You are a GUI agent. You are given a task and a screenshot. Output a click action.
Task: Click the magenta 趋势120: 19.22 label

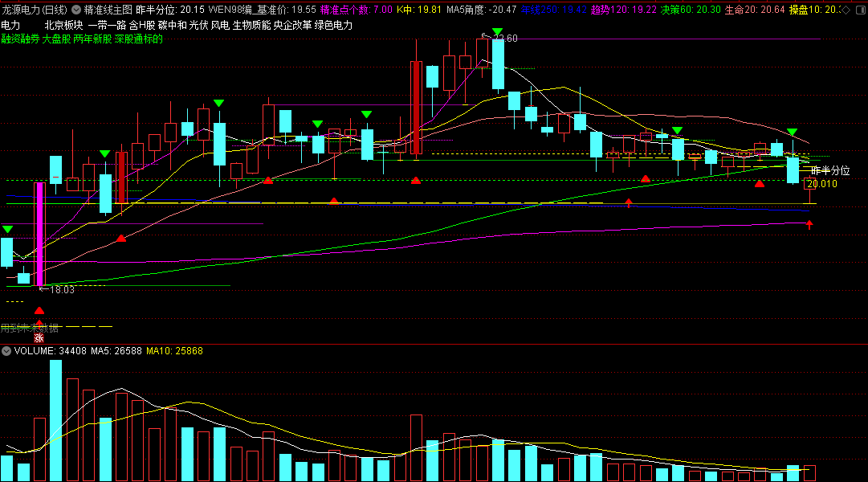624,10
